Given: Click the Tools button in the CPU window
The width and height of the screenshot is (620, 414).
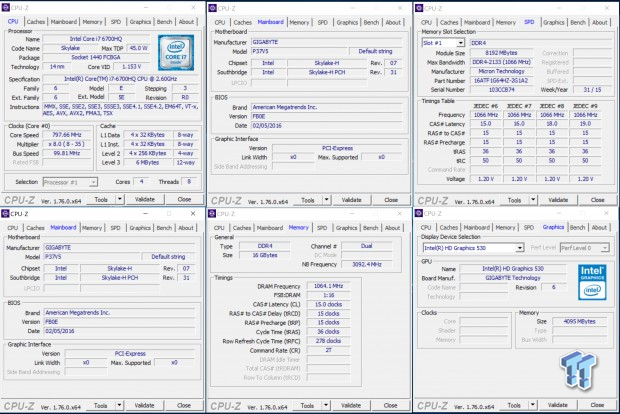Looking at the screenshot, I should (x=101, y=199).
